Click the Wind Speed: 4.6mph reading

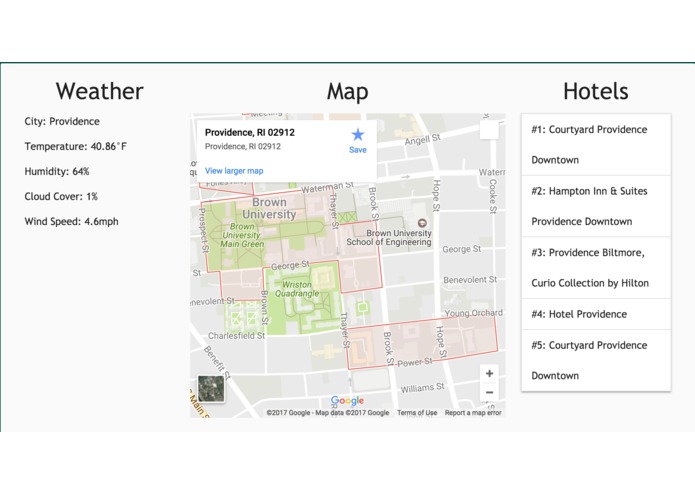tap(71, 222)
